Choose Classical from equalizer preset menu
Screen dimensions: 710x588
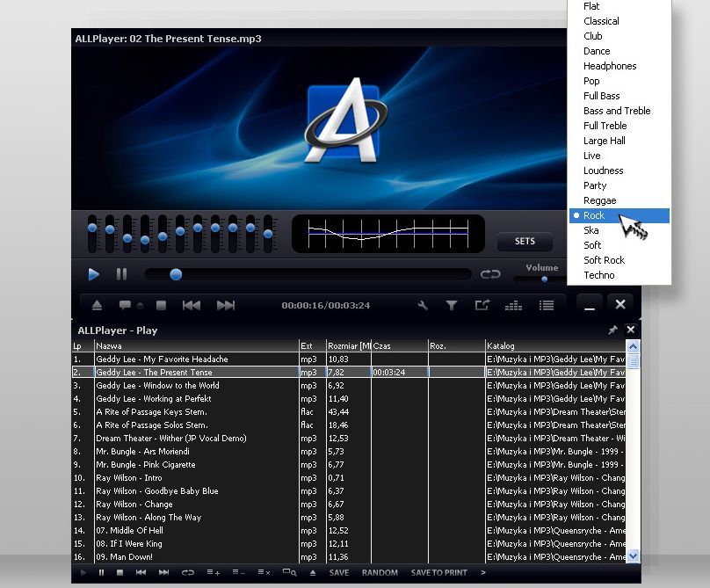click(601, 21)
